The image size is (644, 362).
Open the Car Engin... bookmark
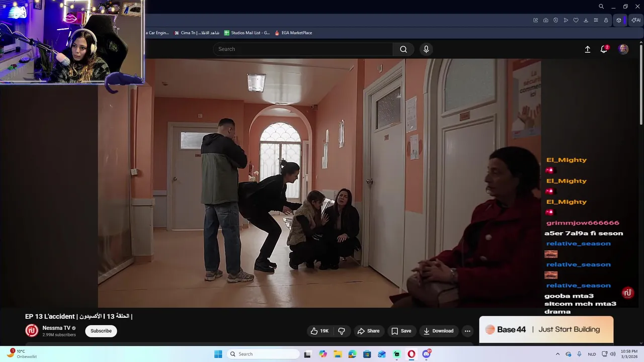pos(157,33)
